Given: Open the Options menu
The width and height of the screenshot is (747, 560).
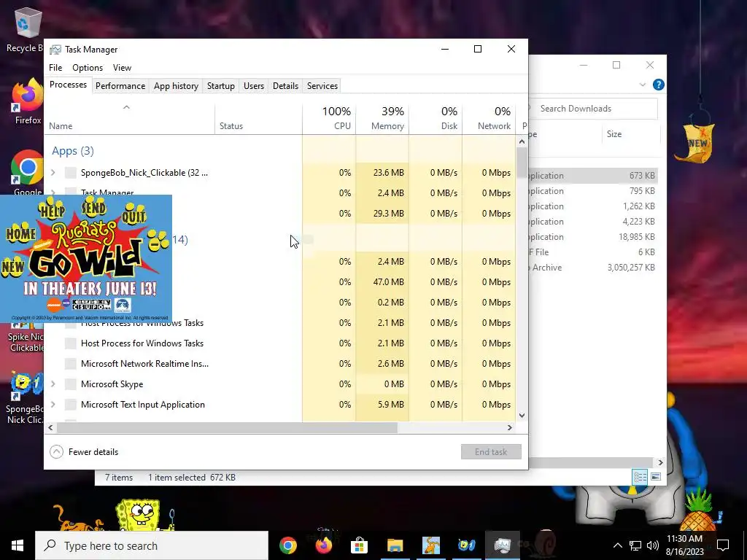Looking at the screenshot, I should click(x=88, y=68).
